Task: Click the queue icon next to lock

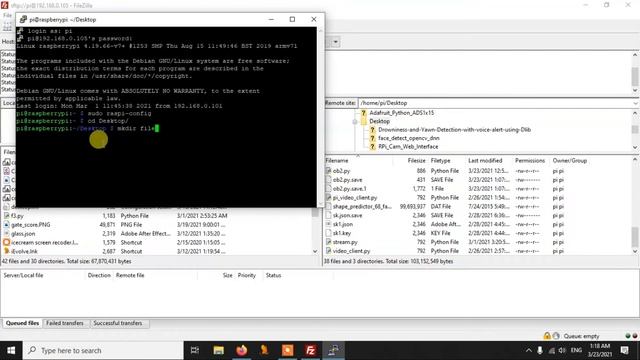Action: tap(556, 336)
